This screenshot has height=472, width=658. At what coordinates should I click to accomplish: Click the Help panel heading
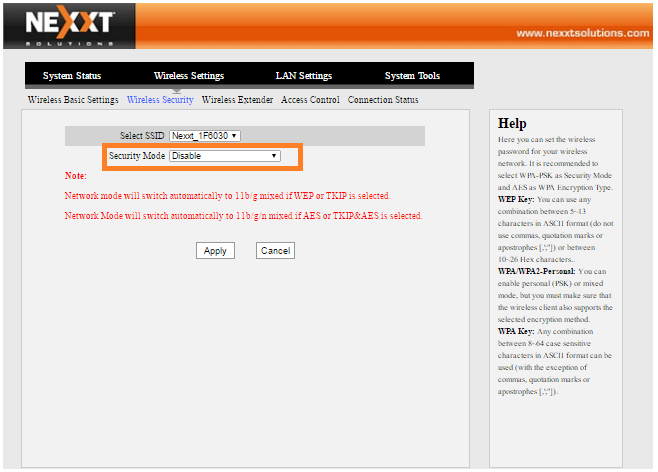click(512, 123)
